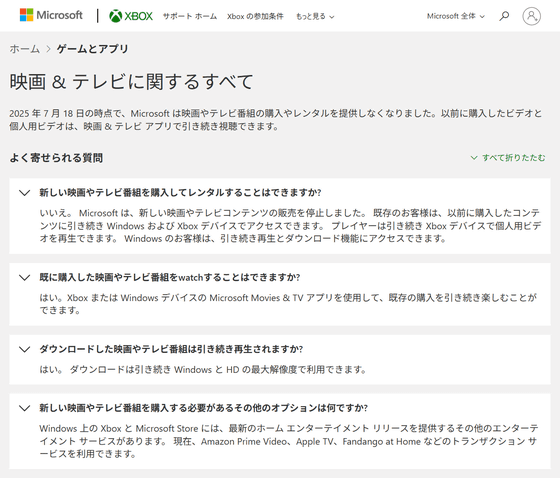Click the answer text starting はい。 ダウンロードは引き続き

[x=203, y=369]
